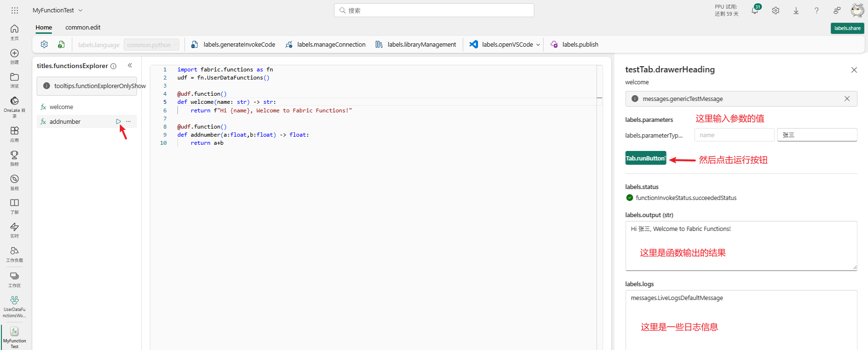Viewport: 868px width, 350px height.
Task: Open settings gear in top bar
Action: pyautogui.click(x=776, y=10)
